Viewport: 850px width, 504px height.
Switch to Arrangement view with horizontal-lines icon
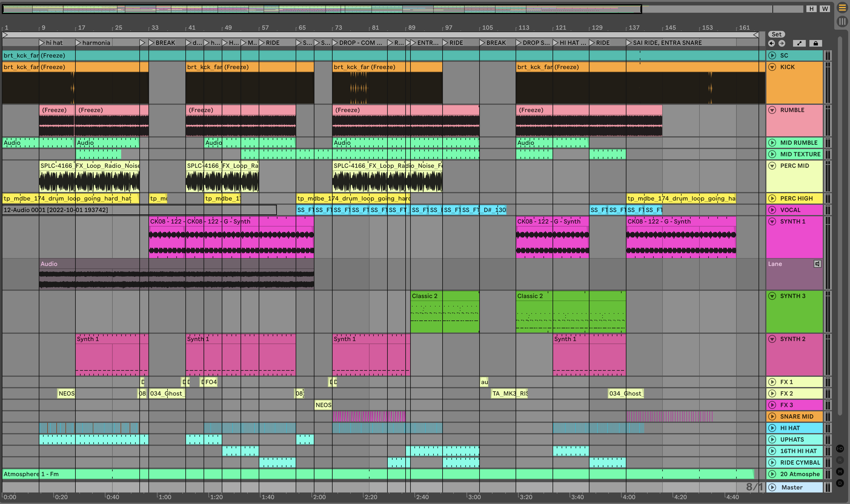tap(842, 8)
